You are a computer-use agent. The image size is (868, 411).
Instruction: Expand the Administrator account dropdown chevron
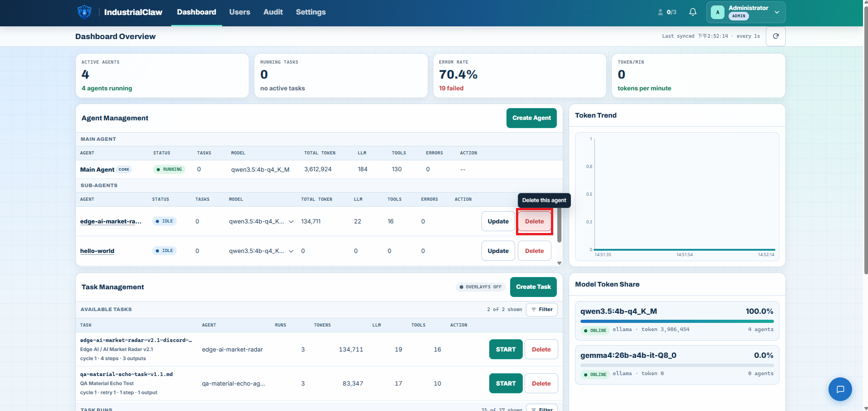[x=777, y=12]
